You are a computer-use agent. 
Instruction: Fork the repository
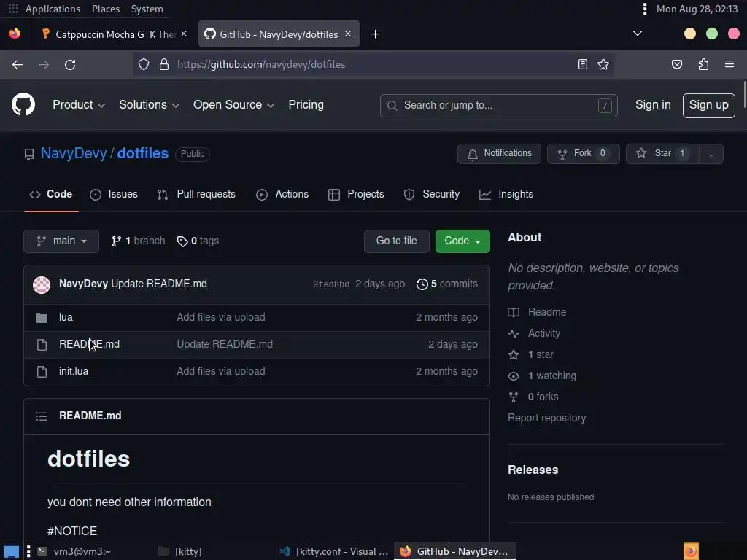point(583,153)
